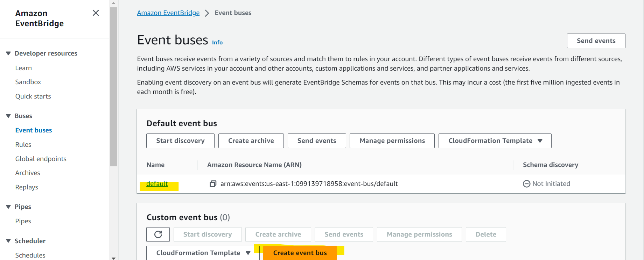Viewport: 644px width, 260px height.
Task: Click the sidebar vertical scrollbar thumb
Action: click(x=113, y=87)
